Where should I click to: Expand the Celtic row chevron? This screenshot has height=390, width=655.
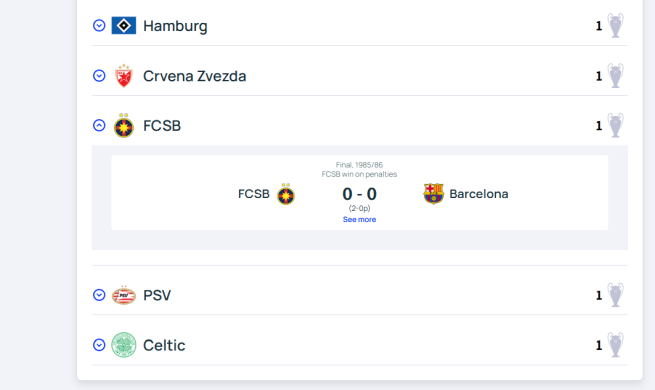(x=99, y=345)
